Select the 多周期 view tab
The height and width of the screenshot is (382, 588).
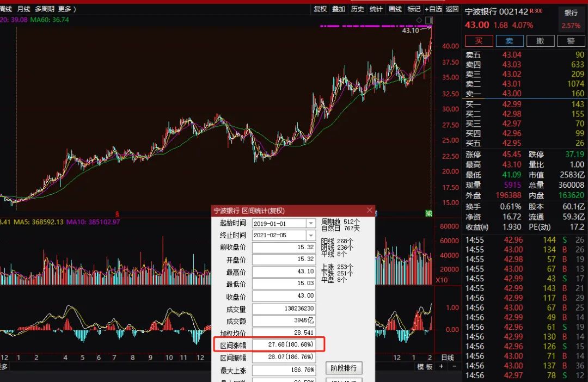[45, 9]
